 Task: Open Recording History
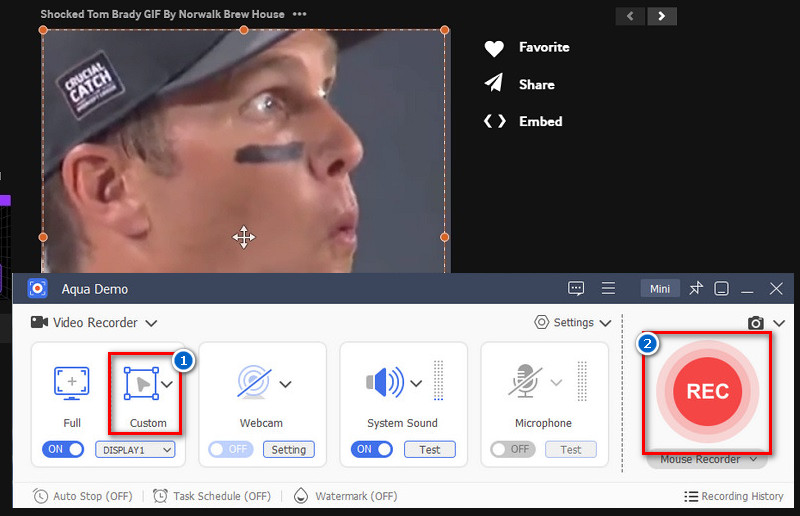pyautogui.click(x=734, y=496)
